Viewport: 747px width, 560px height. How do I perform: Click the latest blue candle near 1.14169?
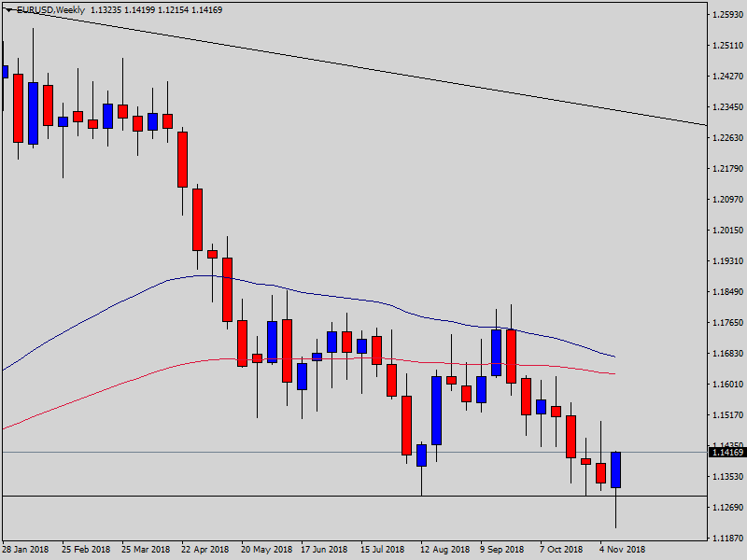(615, 470)
